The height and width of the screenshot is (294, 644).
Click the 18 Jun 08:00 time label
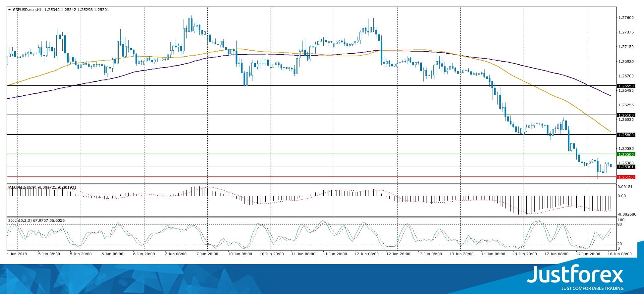pyautogui.click(x=619, y=254)
